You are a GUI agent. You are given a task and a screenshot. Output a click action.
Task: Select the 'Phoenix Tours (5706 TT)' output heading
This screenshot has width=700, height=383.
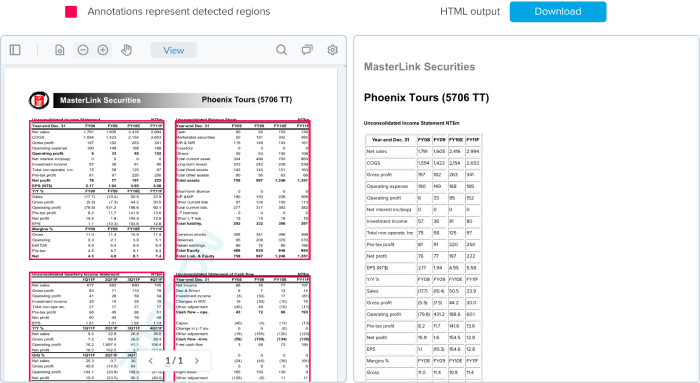coord(426,97)
